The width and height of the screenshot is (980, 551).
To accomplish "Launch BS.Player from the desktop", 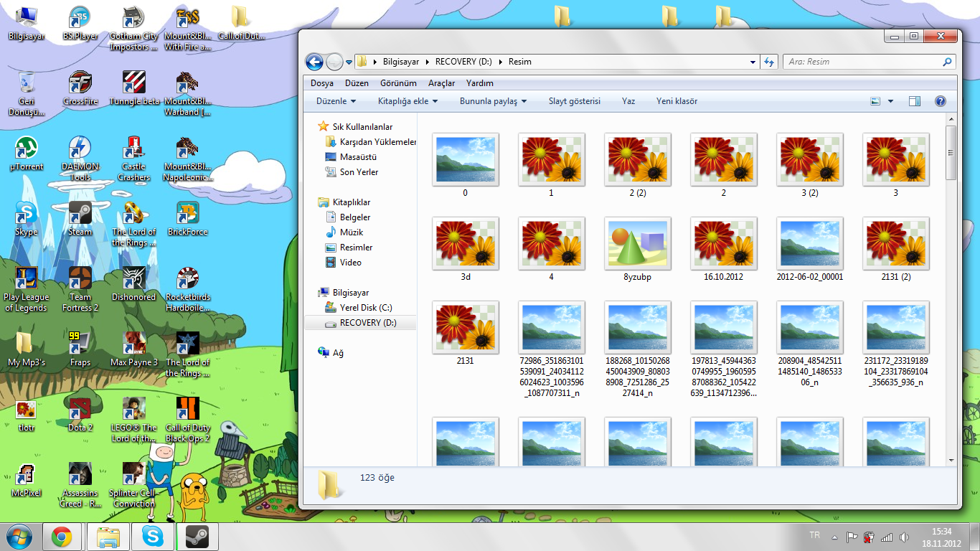I will (80, 24).
